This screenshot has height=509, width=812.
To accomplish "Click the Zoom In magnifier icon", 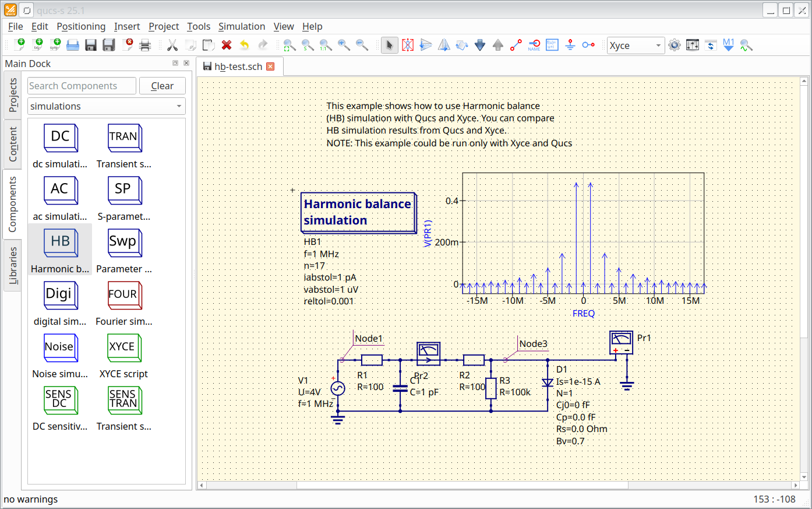I will click(x=344, y=45).
